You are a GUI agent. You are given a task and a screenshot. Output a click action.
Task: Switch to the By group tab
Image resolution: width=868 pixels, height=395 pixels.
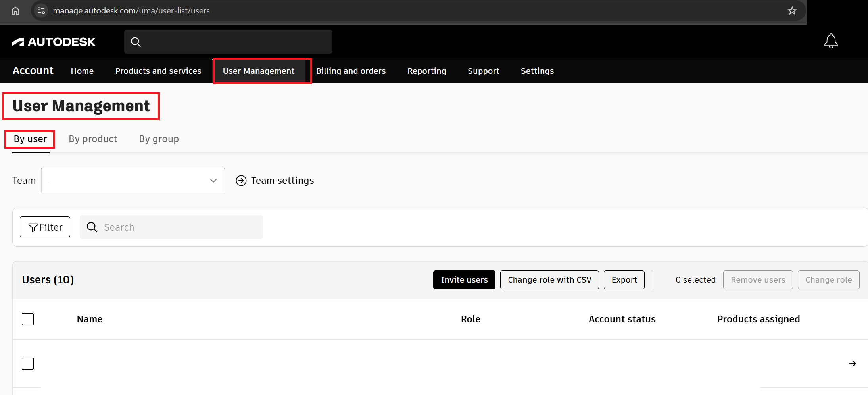coord(159,139)
